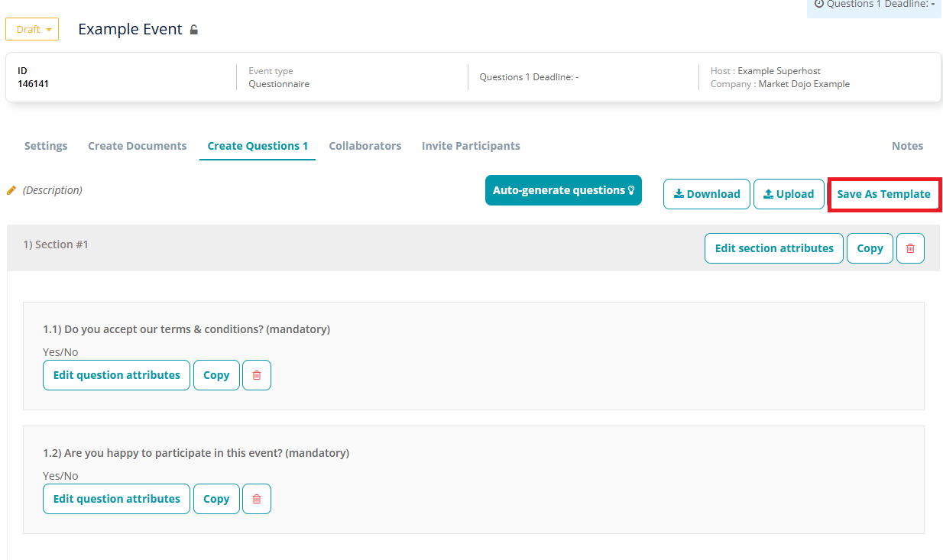Click the pencil icon to edit description
This screenshot has width=943, height=560.
(x=11, y=190)
